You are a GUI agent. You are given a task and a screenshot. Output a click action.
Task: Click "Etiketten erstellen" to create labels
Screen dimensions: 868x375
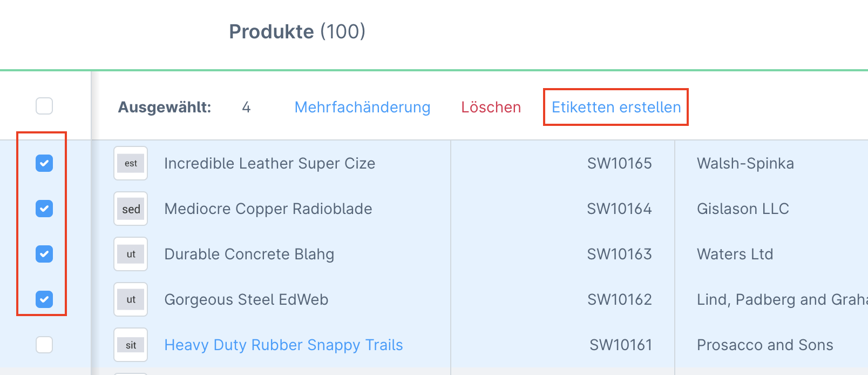[615, 107]
